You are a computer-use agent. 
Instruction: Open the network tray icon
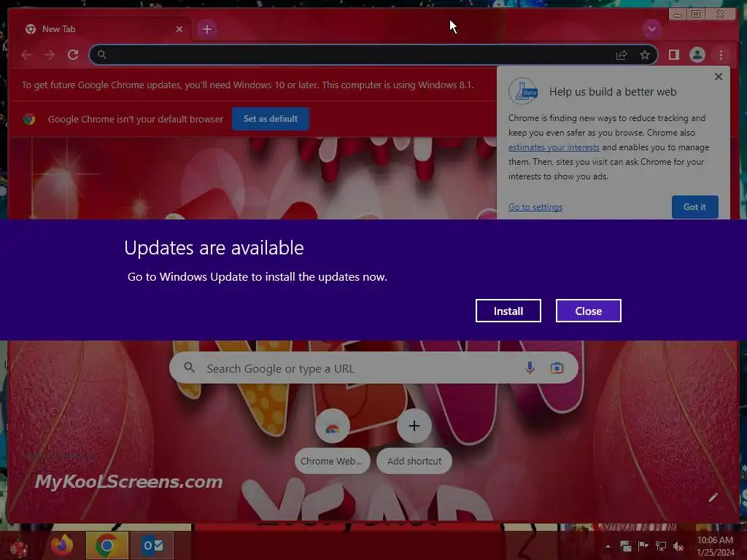661,546
